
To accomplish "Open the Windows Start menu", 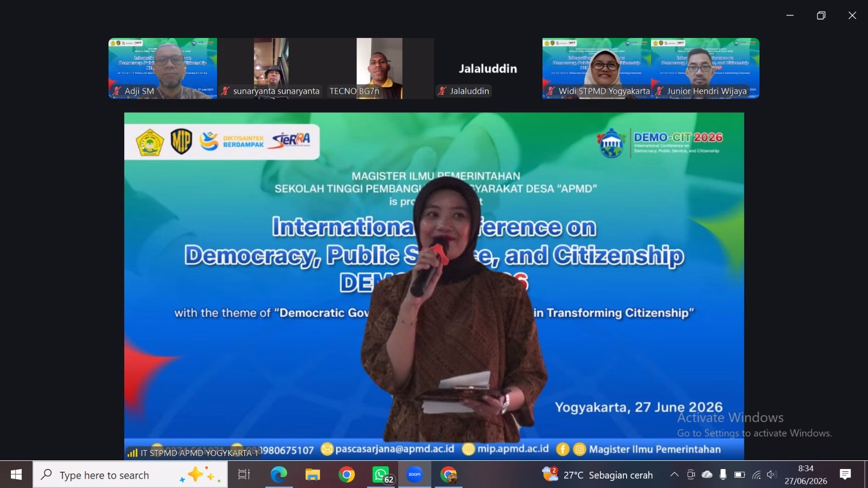I will coord(16,475).
